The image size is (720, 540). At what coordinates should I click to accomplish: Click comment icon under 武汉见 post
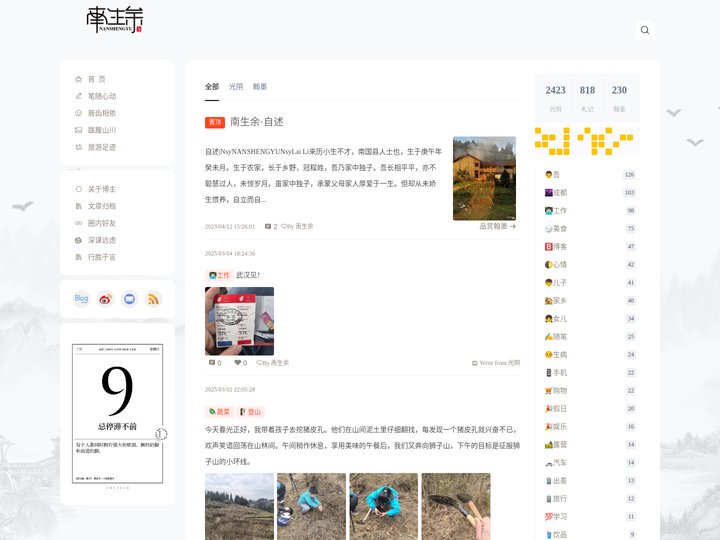(212, 363)
